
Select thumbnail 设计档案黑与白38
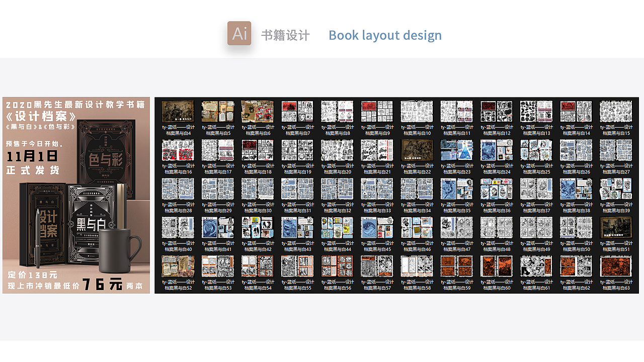point(576,189)
